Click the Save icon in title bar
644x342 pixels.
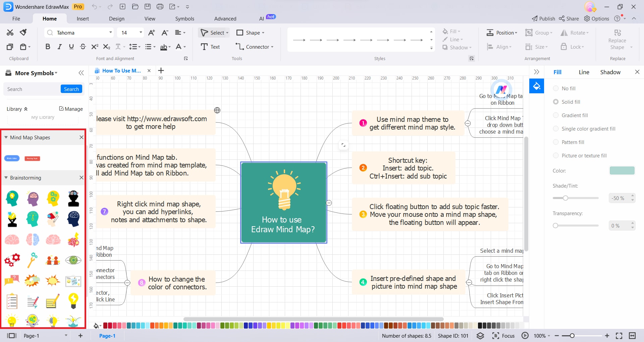pyautogui.click(x=148, y=7)
